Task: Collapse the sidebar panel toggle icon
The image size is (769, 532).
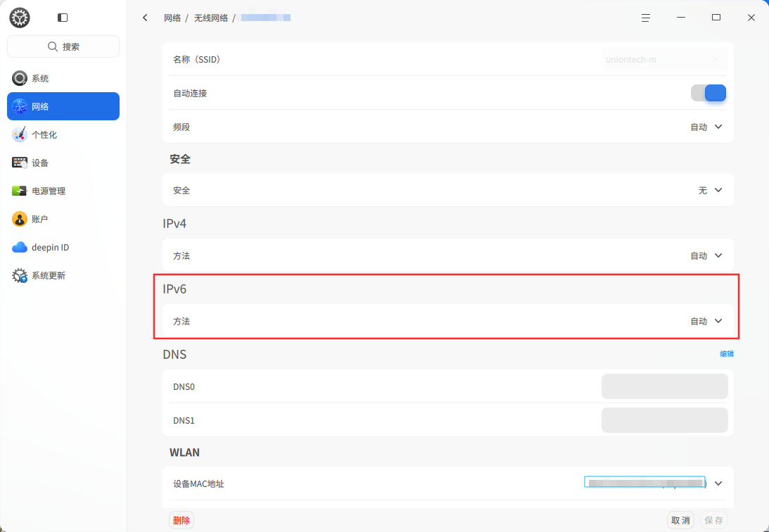Action: point(63,18)
